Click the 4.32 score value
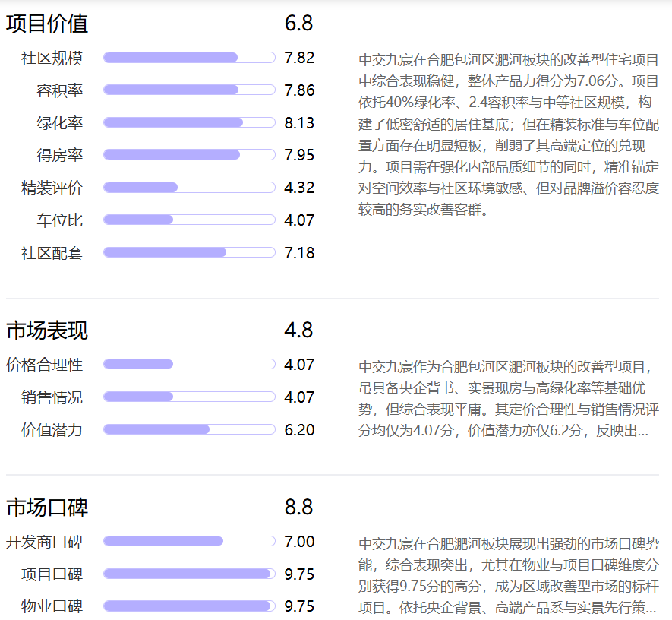 [299, 188]
